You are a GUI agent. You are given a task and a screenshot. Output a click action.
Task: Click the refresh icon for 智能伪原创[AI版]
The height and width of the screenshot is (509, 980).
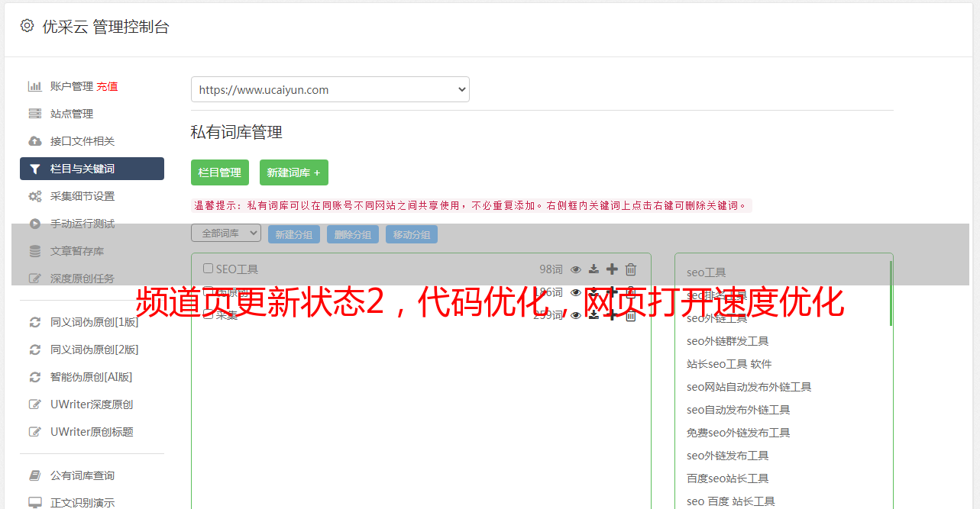tap(35, 377)
